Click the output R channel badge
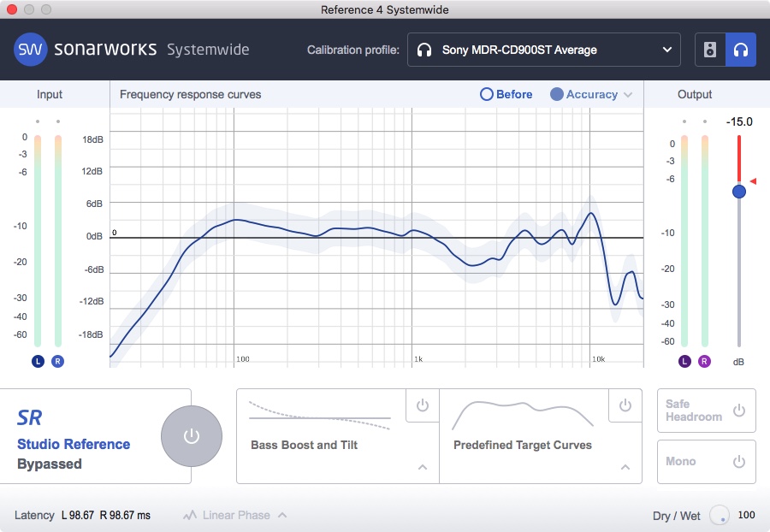 coord(704,361)
